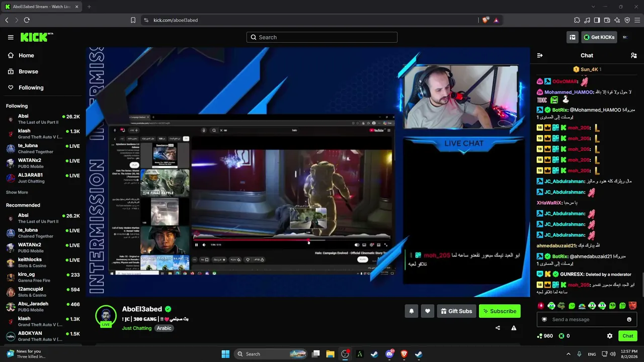Click the Gift Subs button
The image size is (644, 362).
456,311
